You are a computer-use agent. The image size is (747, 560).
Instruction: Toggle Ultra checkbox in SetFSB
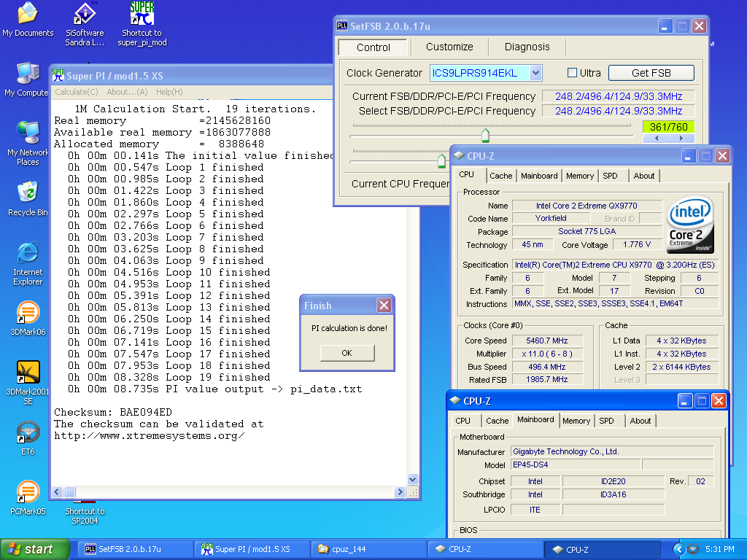(x=572, y=73)
